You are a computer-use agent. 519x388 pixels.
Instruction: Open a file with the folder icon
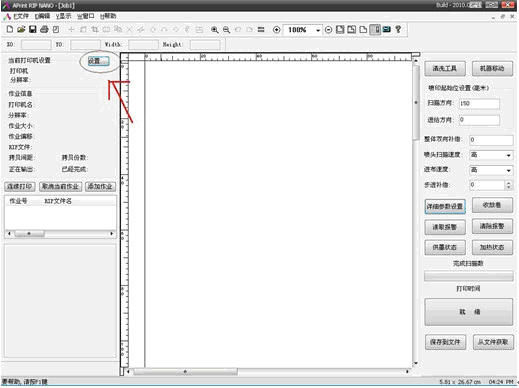(x=21, y=29)
